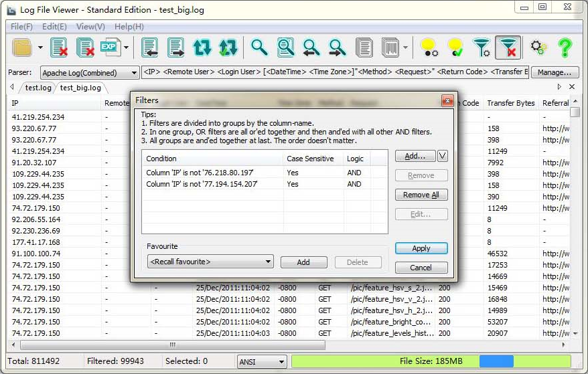588x374 pixels.
Task: Select the filter condition for IP 76.218.80.197
Action: [x=210, y=173]
